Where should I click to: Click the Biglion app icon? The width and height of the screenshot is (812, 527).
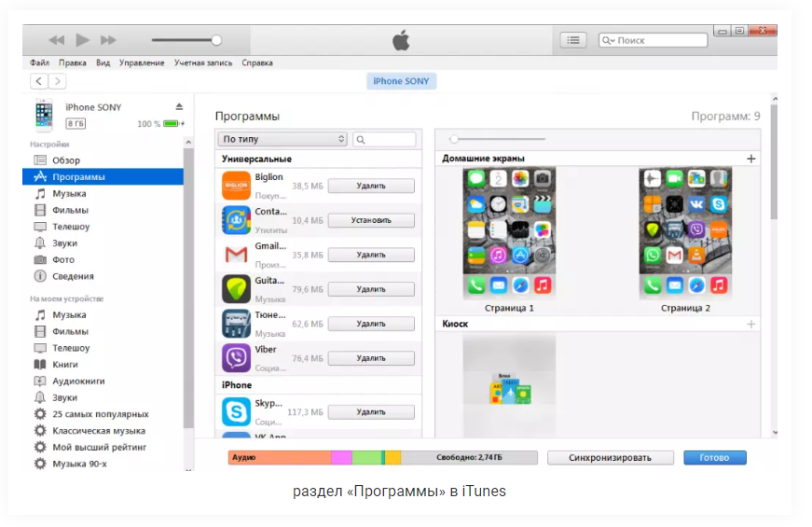(x=236, y=186)
